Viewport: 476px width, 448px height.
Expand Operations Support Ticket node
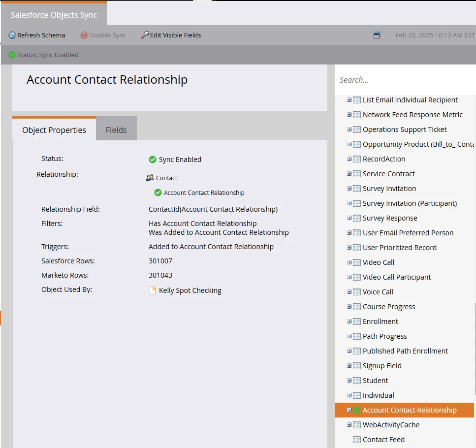click(349, 129)
